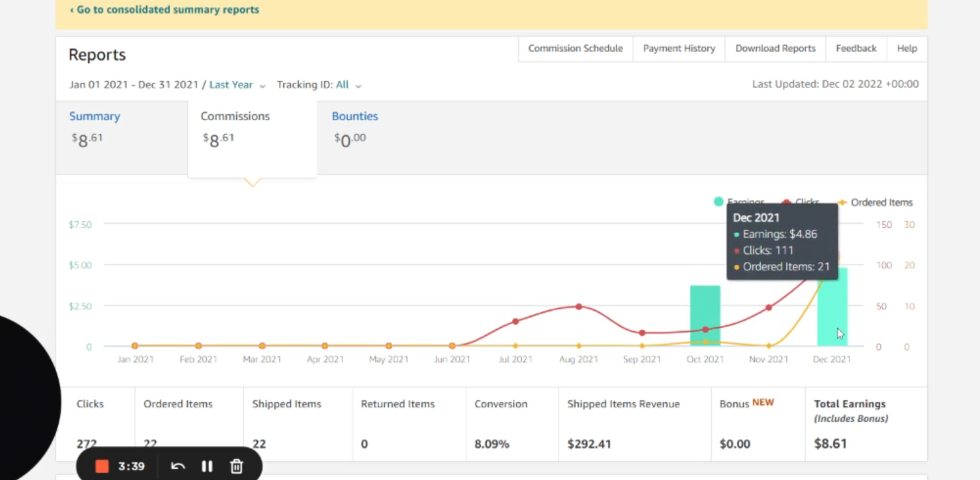980x480 pixels.
Task: Click the Conversion value 8.09%
Action: pos(492,444)
